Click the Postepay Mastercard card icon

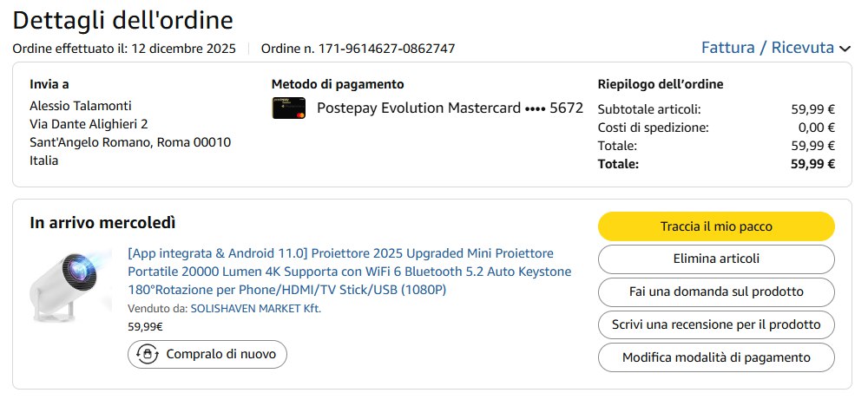click(x=288, y=108)
